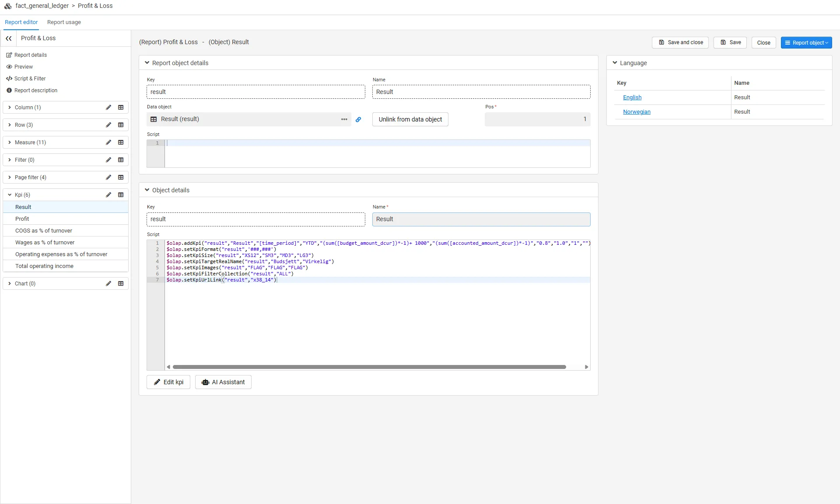
Task: Expand the Row (3) section
Action: [10, 125]
